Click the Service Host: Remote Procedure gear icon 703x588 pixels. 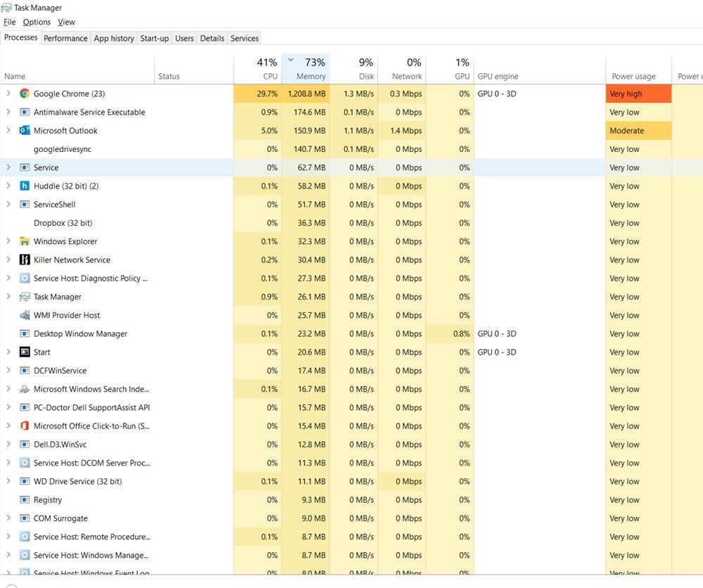click(25, 537)
